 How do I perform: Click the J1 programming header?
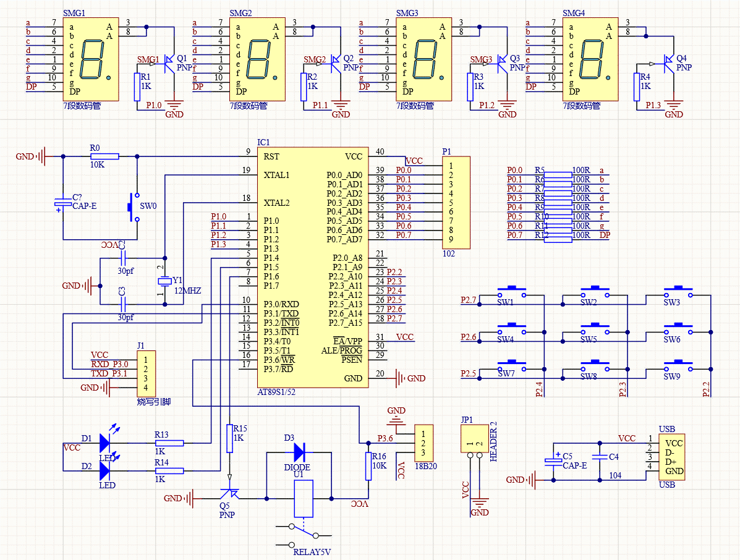tap(146, 373)
